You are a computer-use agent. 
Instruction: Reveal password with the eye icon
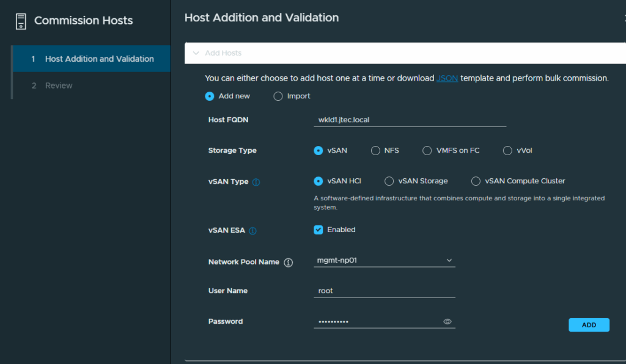447,322
